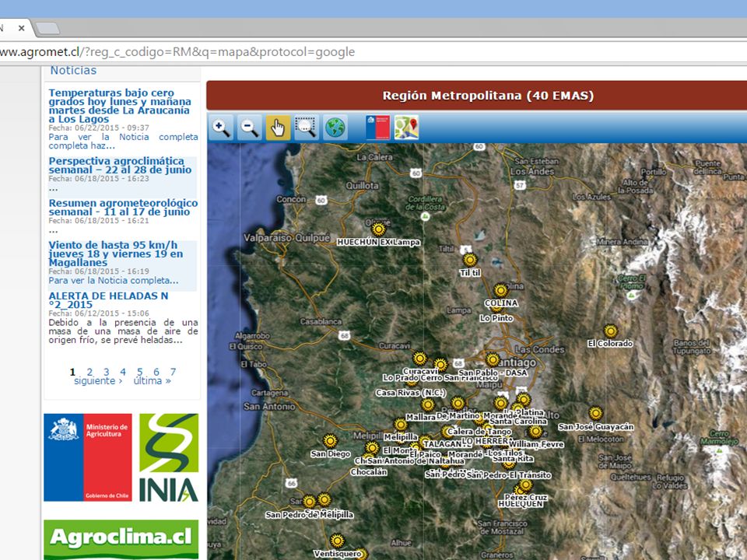Switch to the Google Maps layer icon
This screenshot has width=747, height=560.
coord(406,128)
